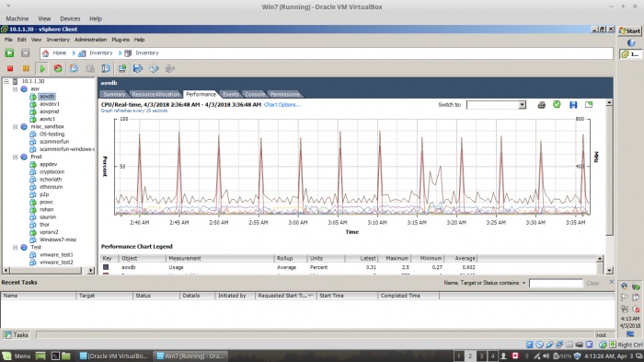
Task: Click the Connect USB device toolbar icon
Action: pos(169,69)
